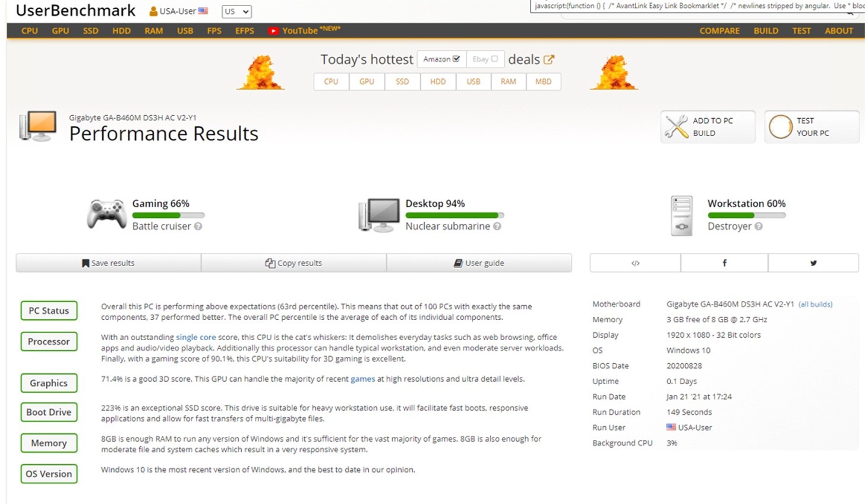Image resolution: width=865 pixels, height=504 pixels.
Task: Open the single core link
Action: (196, 337)
